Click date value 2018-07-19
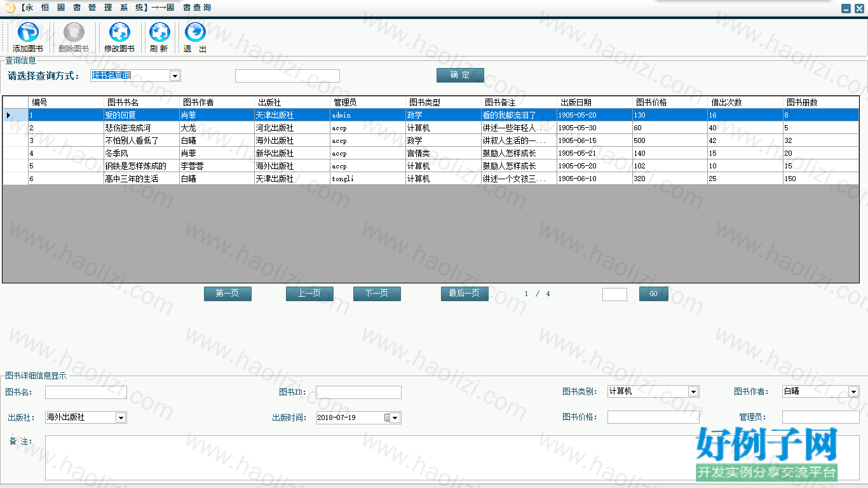The height and width of the screenshot is (488, 868). (x=336, y=417)
